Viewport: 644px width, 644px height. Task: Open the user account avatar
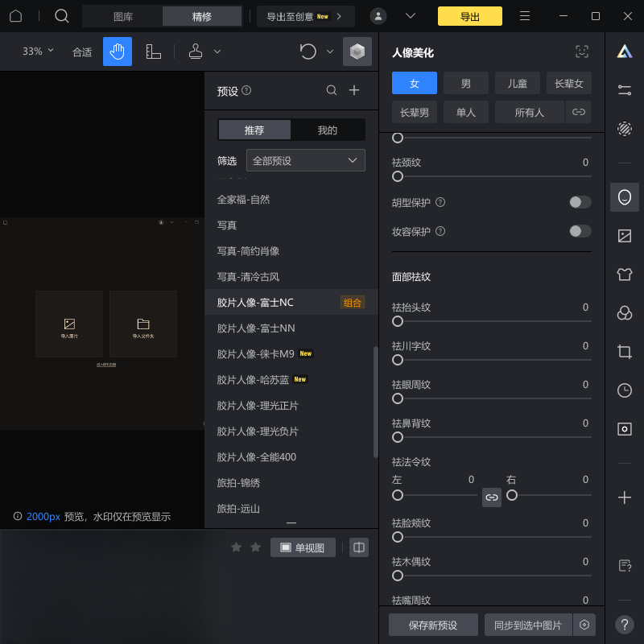point(378,16)
